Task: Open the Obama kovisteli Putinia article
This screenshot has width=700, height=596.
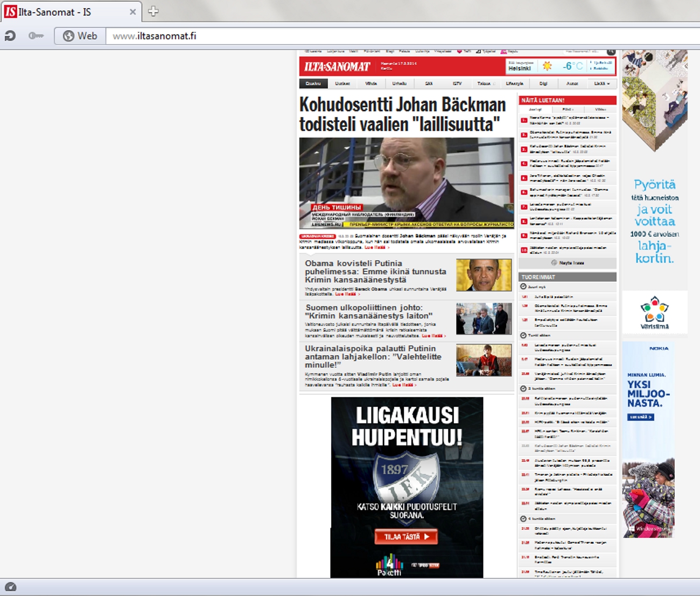Action: (375, 272)
